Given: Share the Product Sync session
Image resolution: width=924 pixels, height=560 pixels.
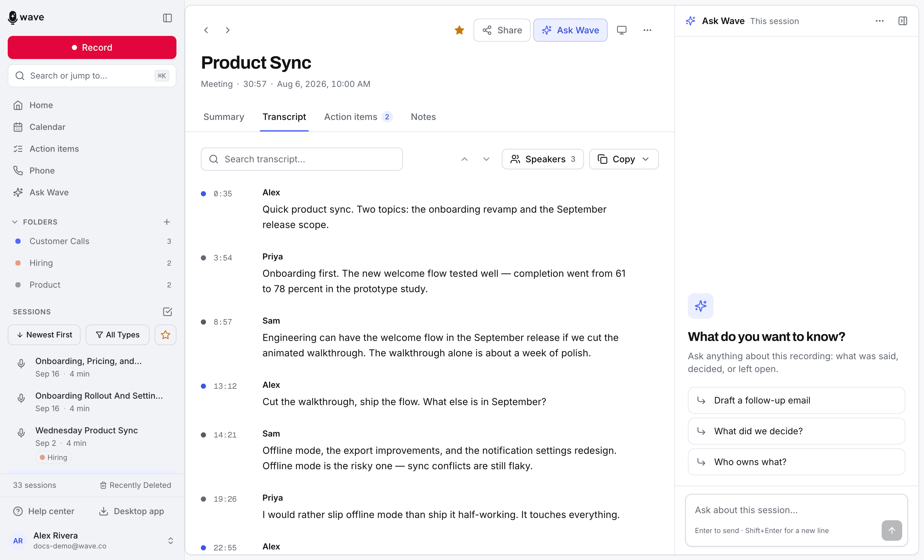Looking at the screenshot, I should click(502, 30).
